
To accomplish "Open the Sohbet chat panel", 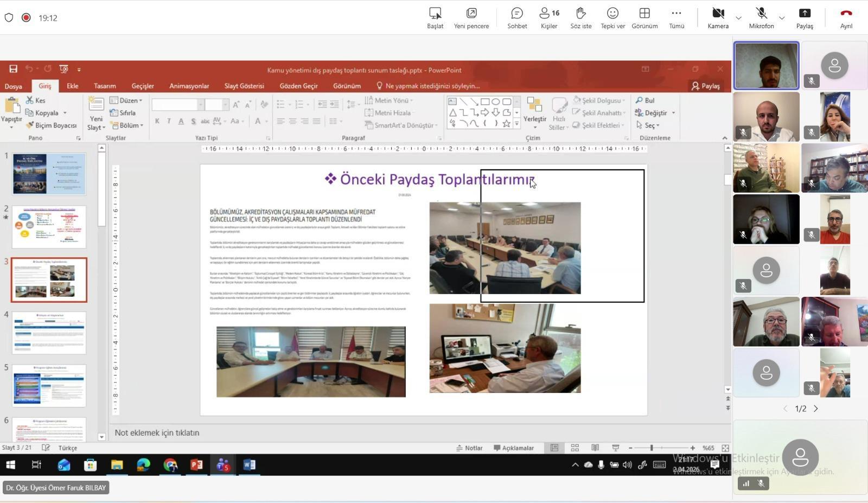I will [x=516, y=18].
